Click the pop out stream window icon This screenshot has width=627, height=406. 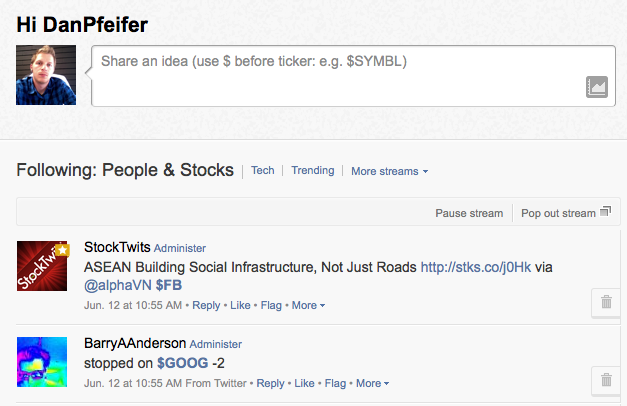[x=606, y=211]
